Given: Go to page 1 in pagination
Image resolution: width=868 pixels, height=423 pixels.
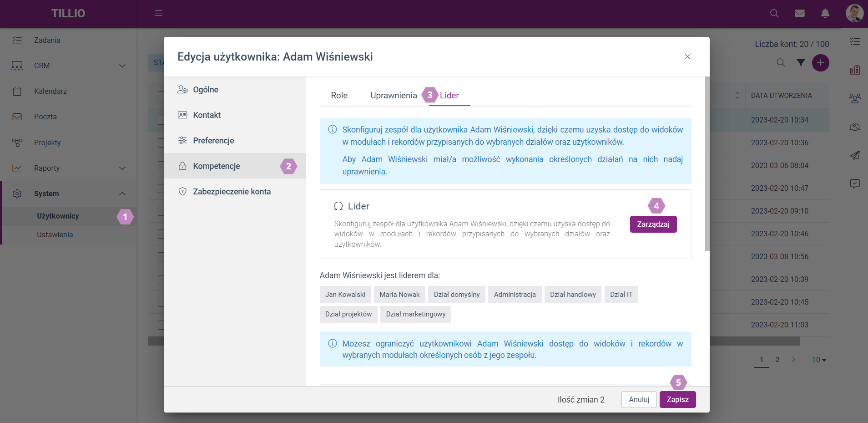Looking at the screenshot, I should click(x=762, y=359).
